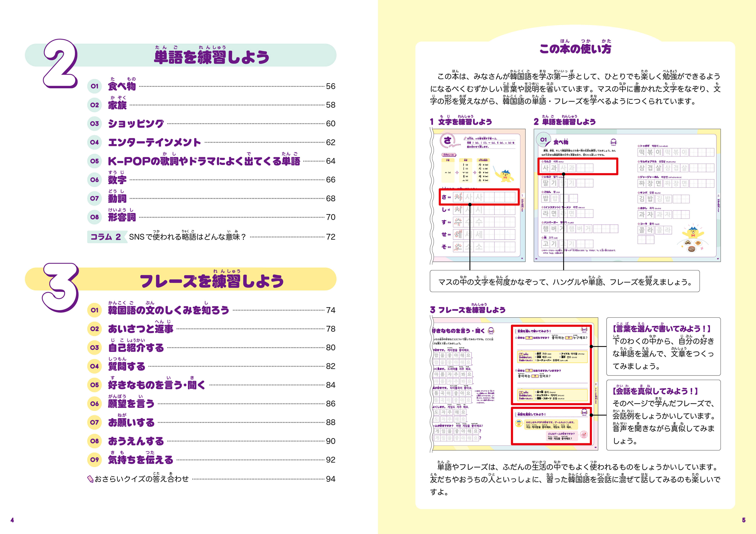Click page number 94 for おさらいクイズ
756x534 pixels.
pyautogui.click(x=331, y=479)
